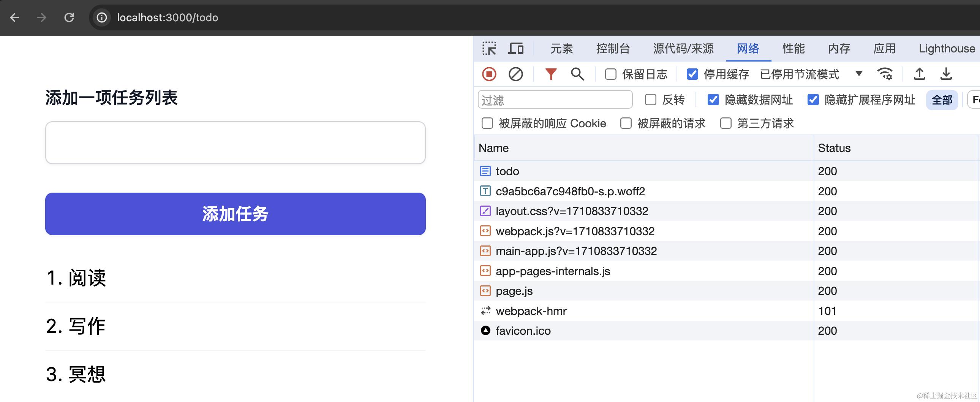
Task: Click the 添加任务 button
Action: 235,214
